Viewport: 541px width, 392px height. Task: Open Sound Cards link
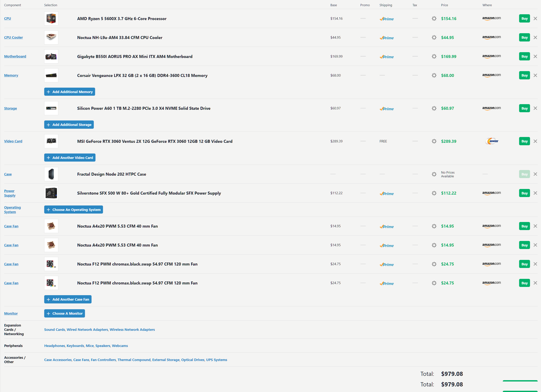click(x=55, y=330)
